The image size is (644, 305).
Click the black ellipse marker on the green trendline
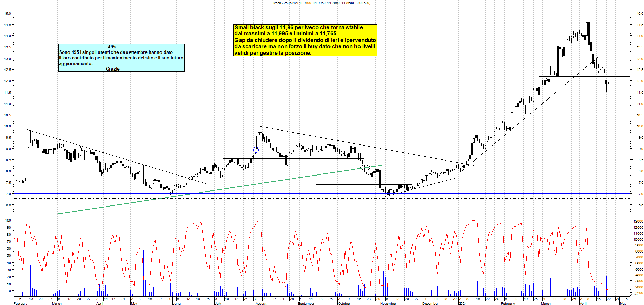[x=365, y=168]
